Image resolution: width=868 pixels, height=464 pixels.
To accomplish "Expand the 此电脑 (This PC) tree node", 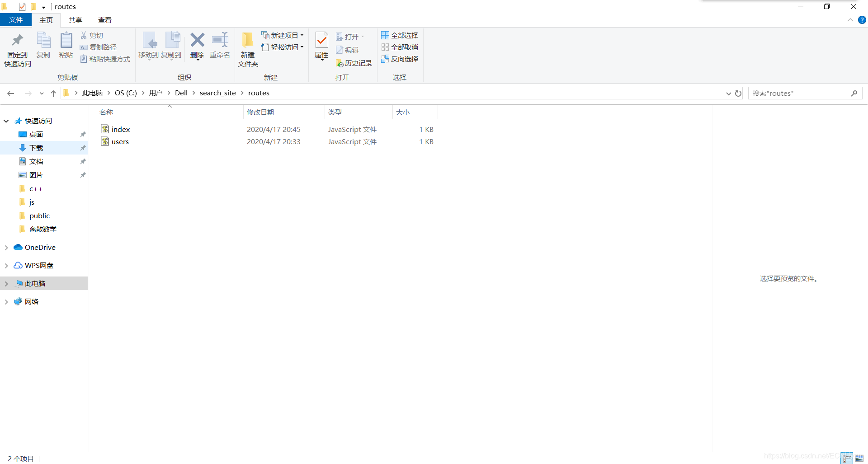I will pos(6,284).
